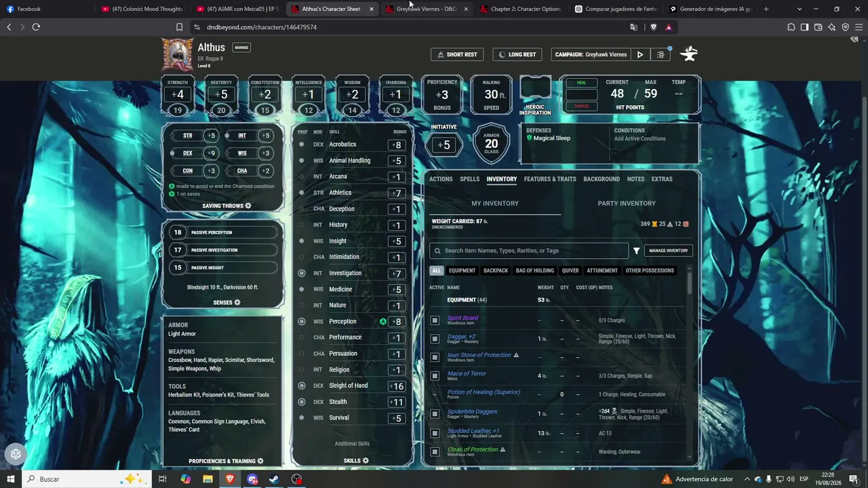The height and width of the screenshot is (488, 868).
Task: Open the dice roller button at bottom left
Action: tap(16, 454)
